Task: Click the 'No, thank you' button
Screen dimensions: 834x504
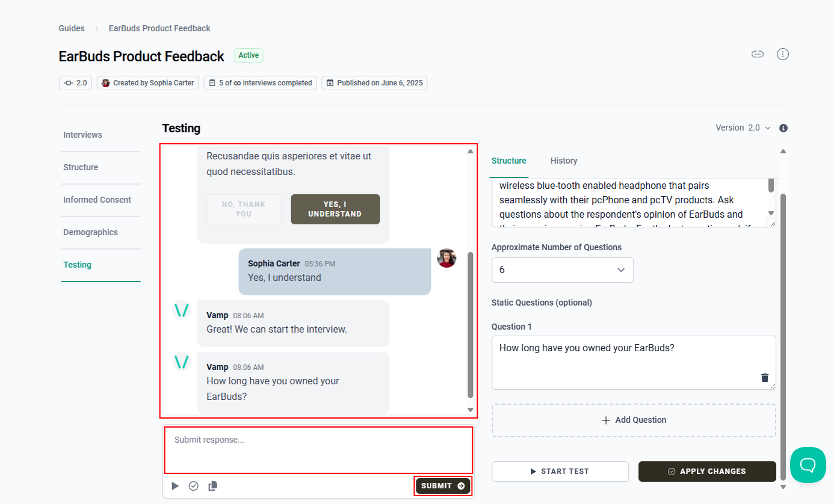Action: [244, 209]
